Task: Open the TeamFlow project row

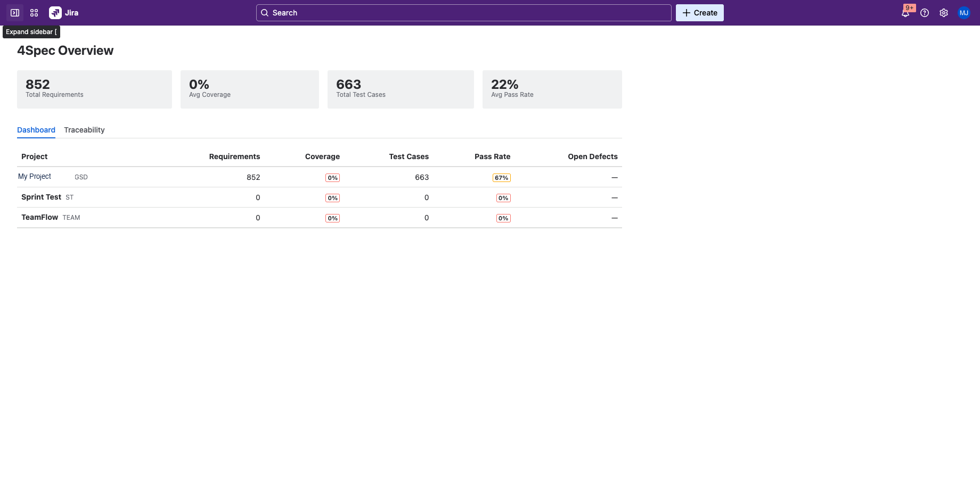Action: tap(40, 217)
